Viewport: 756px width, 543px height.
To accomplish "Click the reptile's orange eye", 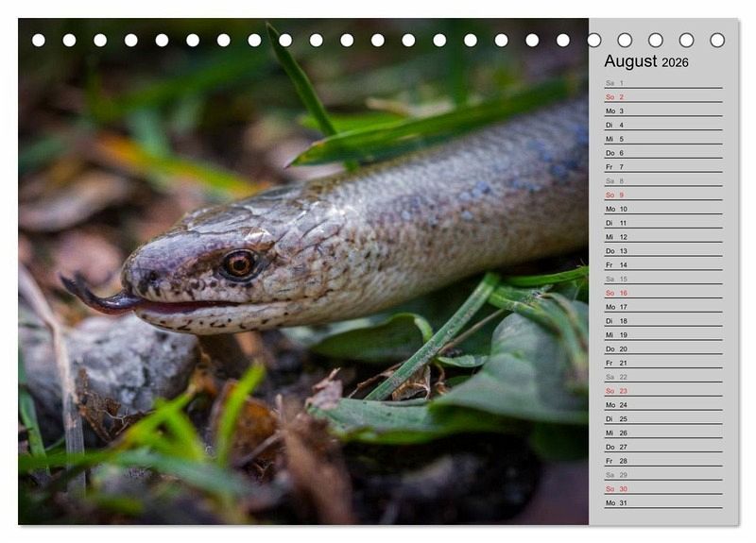I will pos(238,263).
